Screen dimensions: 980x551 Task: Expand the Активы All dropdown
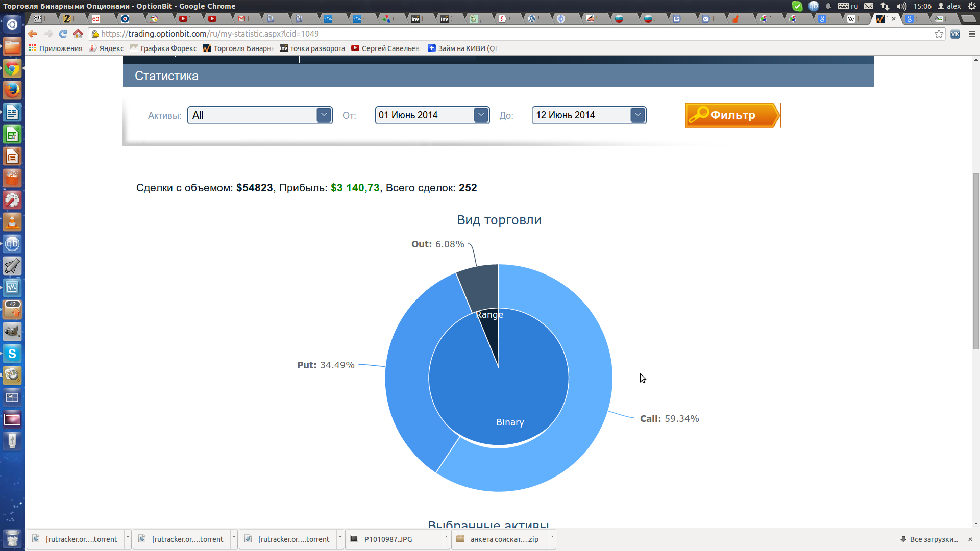tap(324, 115)
